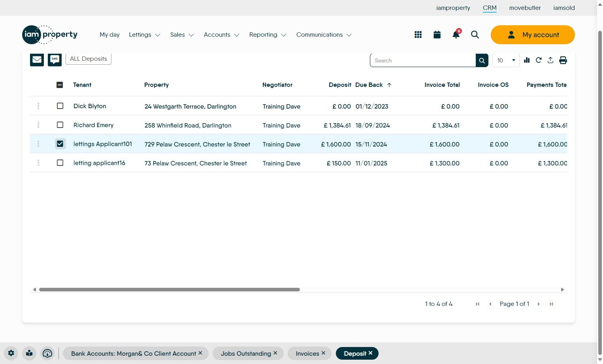Click the iamproperty logo

[50, 35]
